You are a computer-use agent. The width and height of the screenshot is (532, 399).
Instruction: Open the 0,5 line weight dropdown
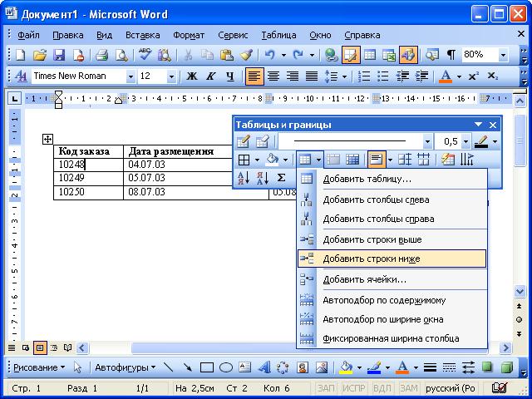pos(466,141)
